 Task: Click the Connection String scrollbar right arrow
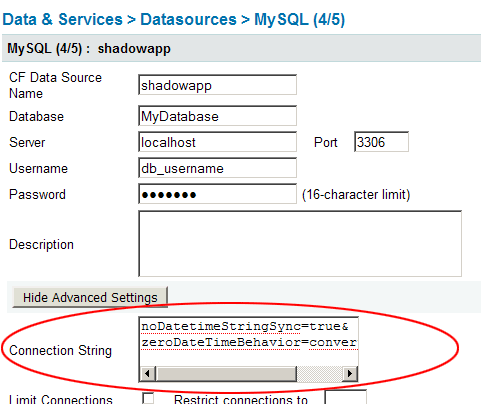click(350, 373)
